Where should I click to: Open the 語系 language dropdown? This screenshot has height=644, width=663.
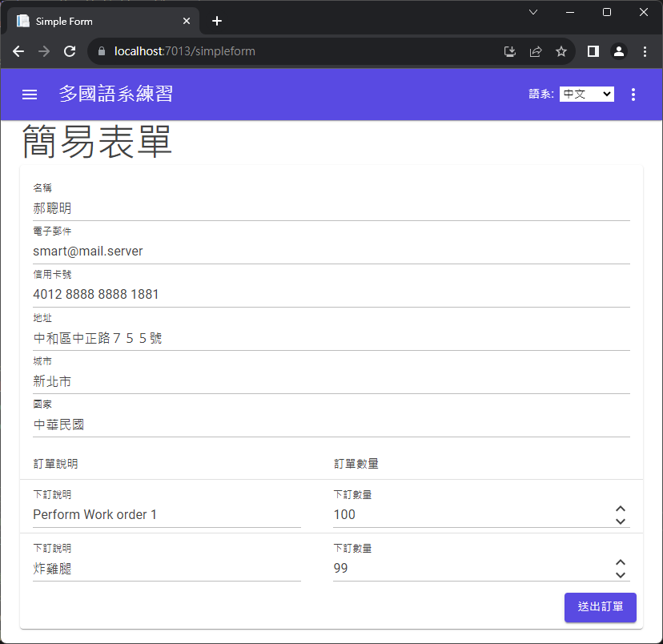pyautogui.click(x=586, y=95)
